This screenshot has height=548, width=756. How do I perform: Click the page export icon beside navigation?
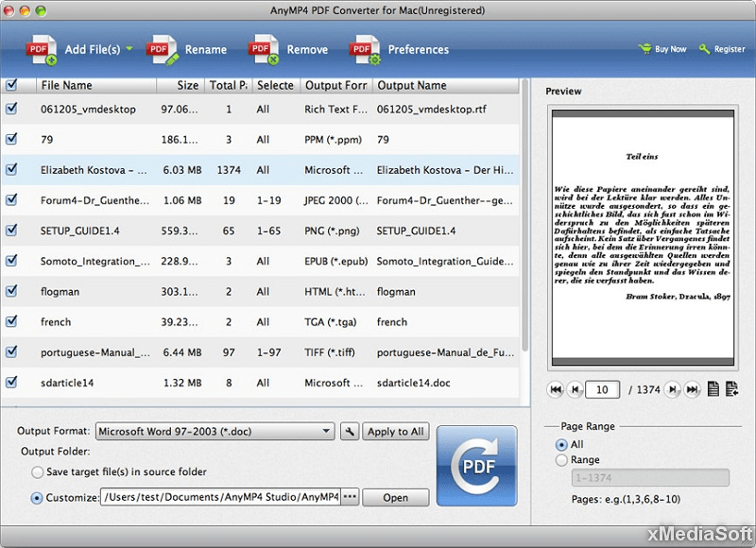pyautogui.click(x=731, y=389)
